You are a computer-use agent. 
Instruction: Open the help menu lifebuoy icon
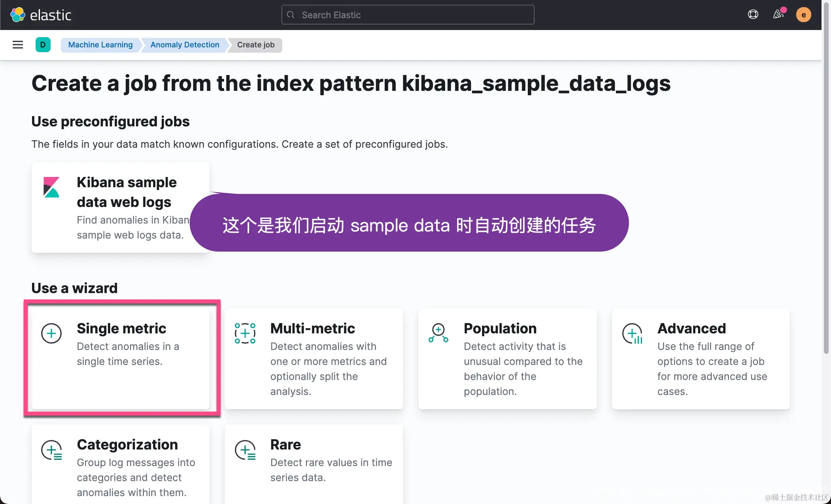pyautogui.click(x=753, y=15)
